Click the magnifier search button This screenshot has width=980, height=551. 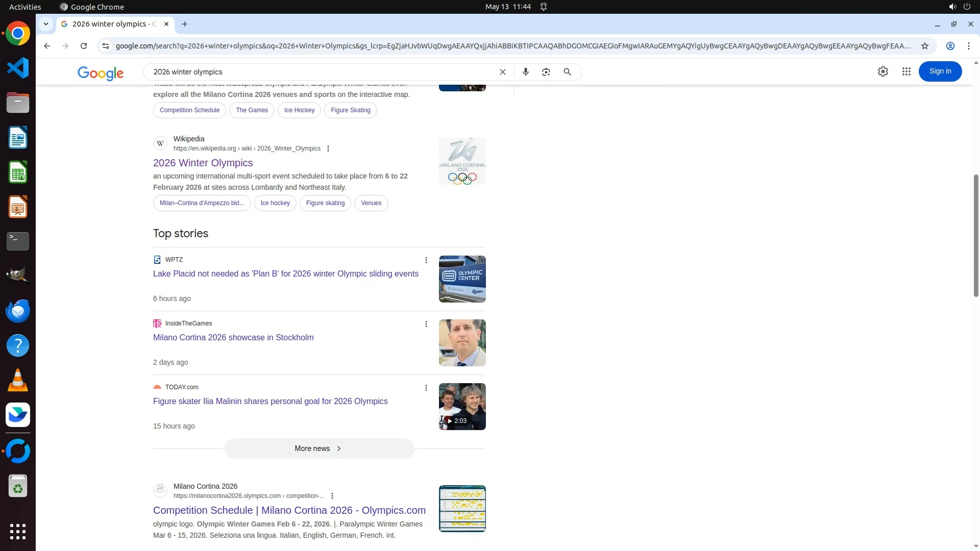[567, 72]
